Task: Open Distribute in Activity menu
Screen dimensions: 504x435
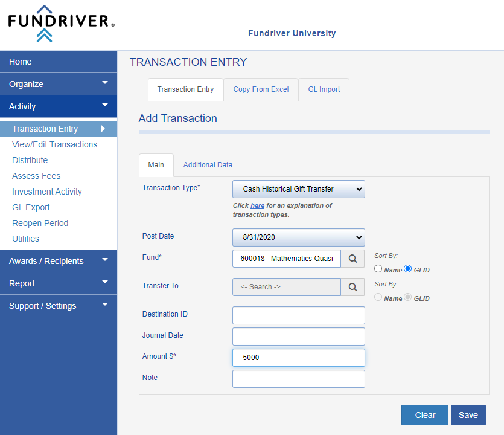Action: [x=30, y=160]
